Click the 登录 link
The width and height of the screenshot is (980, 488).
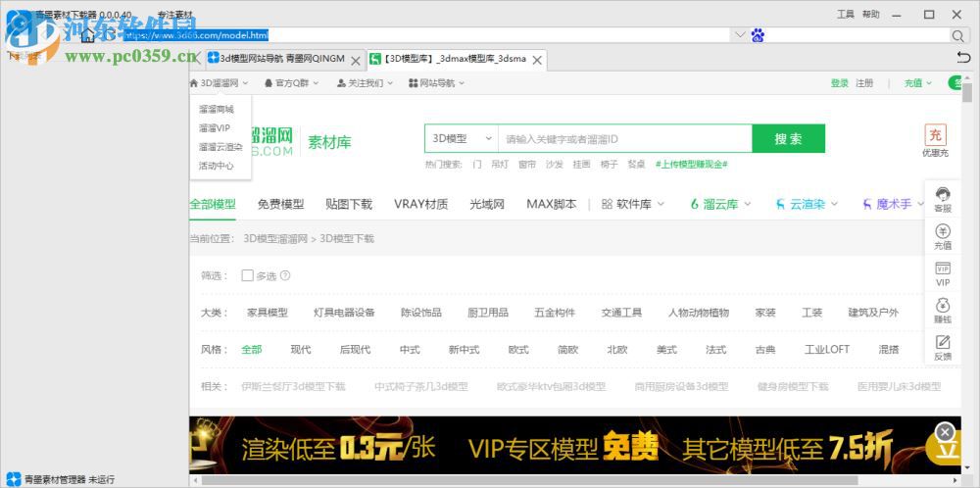(840, 83)
